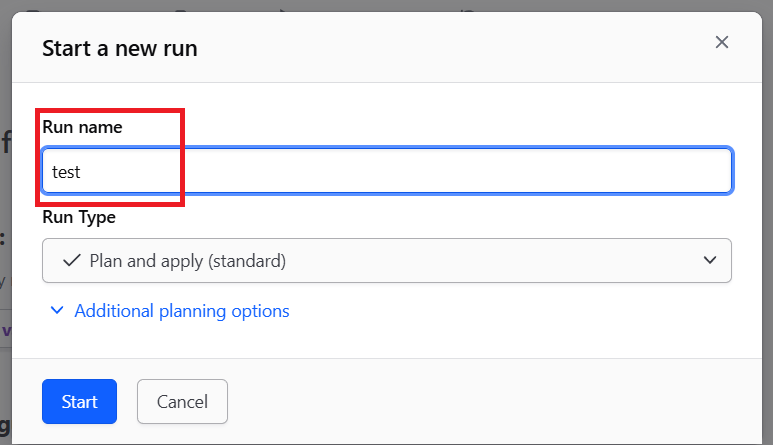The width and height of the screenshot is (773, 445).
Task: Click the dimmed backdrop left of dialog
Action: click(5, 222)
